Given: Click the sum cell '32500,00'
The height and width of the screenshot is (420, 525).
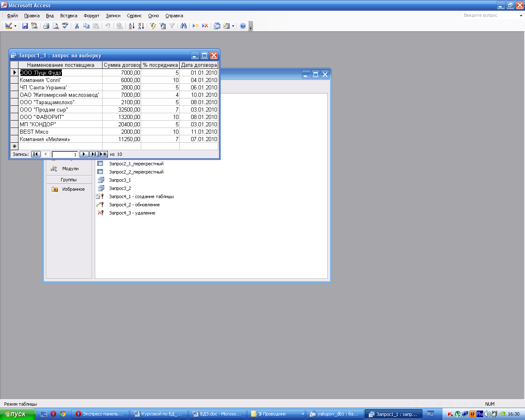Looking at the screenshot, I should (121, 110).
